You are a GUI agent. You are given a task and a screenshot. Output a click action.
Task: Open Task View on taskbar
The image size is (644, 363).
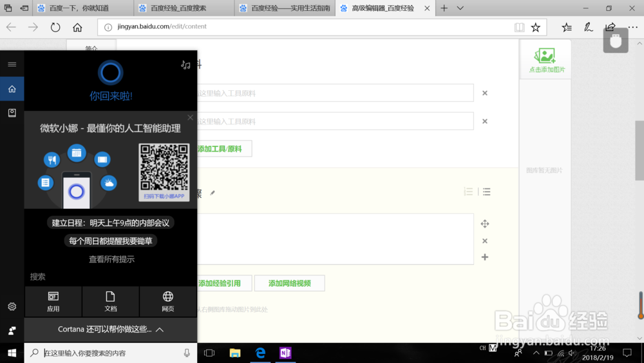tap(209, 353)
